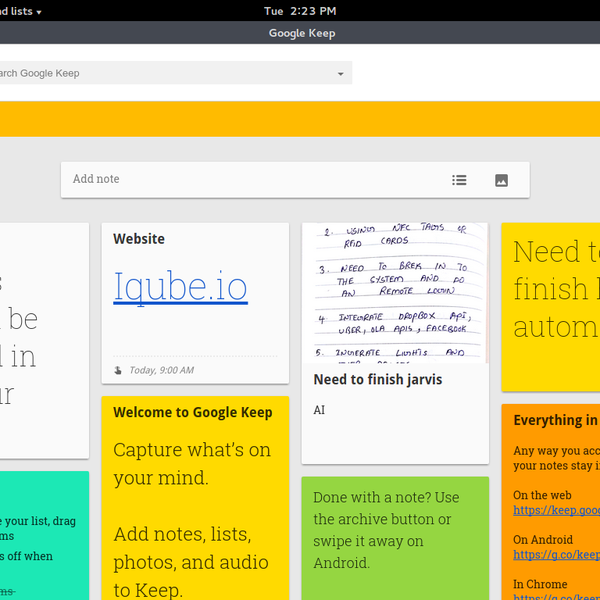
Task: Click the clock showing Tue 2:23 PM
Action: point(299,11)
